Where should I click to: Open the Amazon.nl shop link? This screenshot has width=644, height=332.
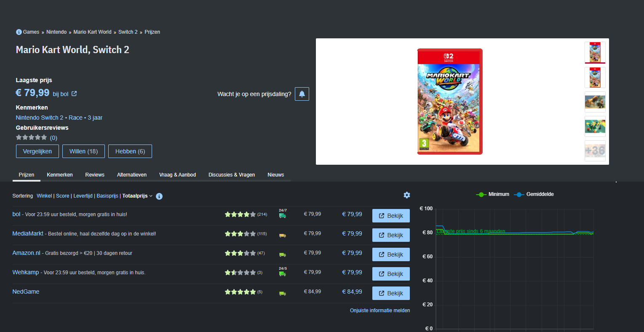point(26,253)
